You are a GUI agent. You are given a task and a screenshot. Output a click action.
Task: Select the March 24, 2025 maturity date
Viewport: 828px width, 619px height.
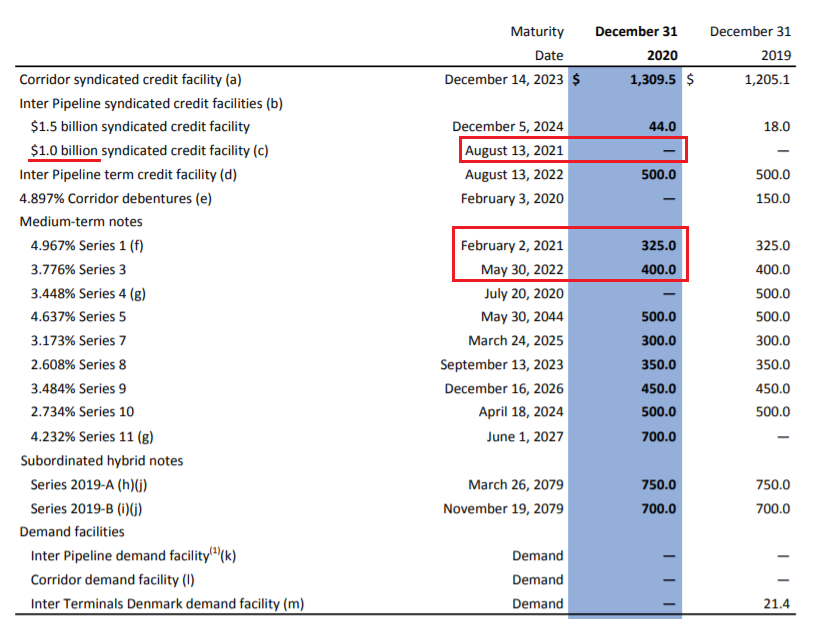(x=515, y=341)
